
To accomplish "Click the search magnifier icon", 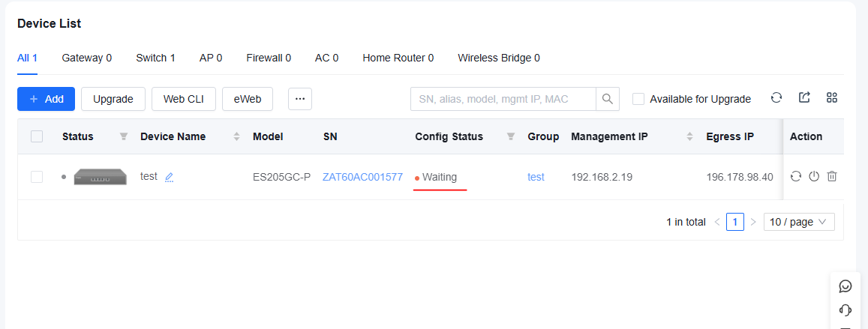I will point(607,99).
